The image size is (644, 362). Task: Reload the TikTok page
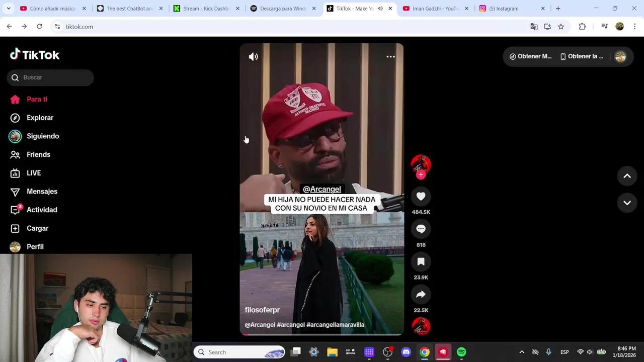click(39, 27)
